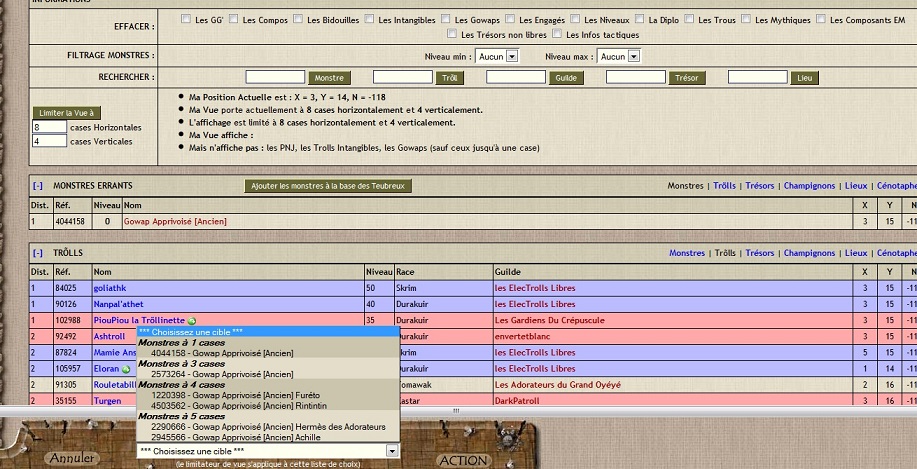Image resolution: width=917 pixels, height=469 pixels.
Task: Collapse the Trölls section
Action: [38, 254]
